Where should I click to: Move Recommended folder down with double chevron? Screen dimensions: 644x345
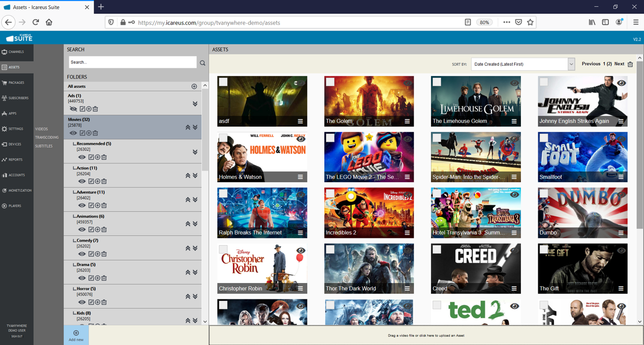tap(195, 152)
